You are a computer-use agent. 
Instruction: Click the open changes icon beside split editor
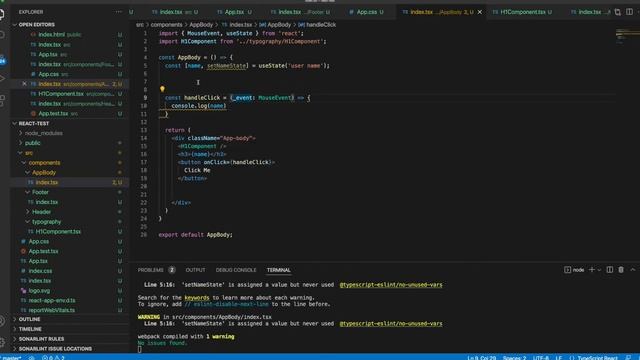coord(618,12)
